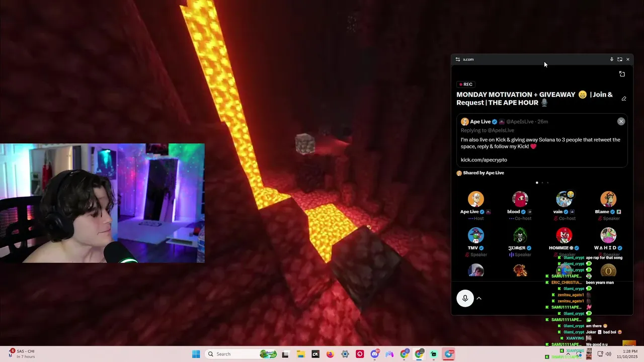Click the REC recording badge
This screenshot has width=644, height=362.
[x=465, y=84]
